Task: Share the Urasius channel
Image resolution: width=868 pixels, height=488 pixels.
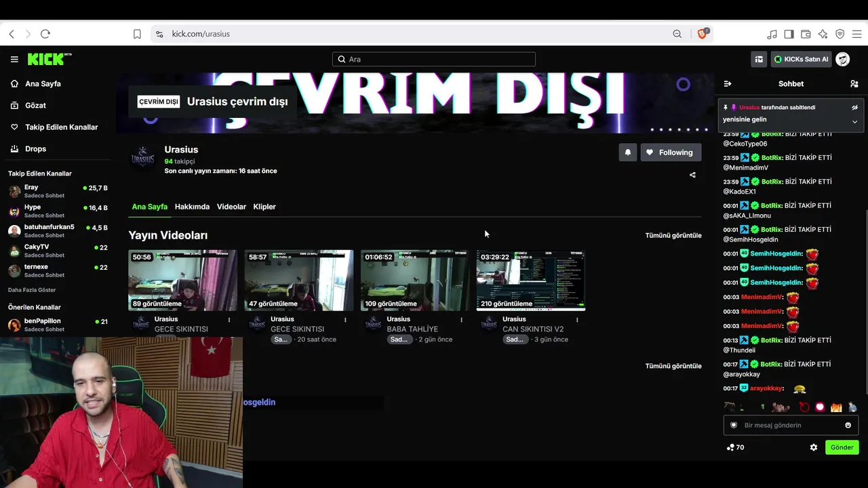Action: [x=692, y=175]
